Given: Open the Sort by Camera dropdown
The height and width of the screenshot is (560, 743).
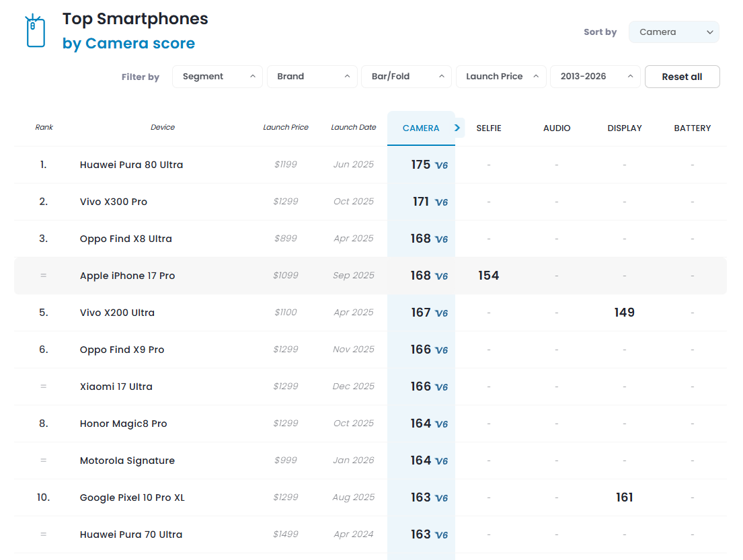Looking at the screenshot, I should pos(673,32).
